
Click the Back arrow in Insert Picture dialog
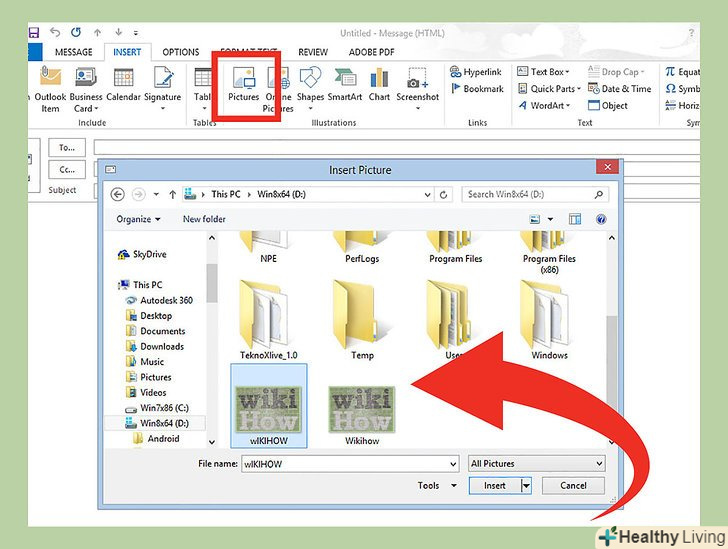(118, 195)
